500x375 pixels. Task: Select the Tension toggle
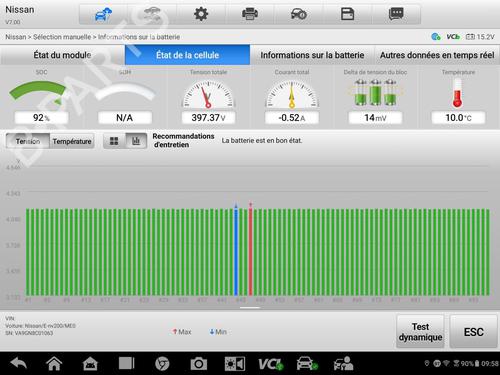(x=28, y=141)
